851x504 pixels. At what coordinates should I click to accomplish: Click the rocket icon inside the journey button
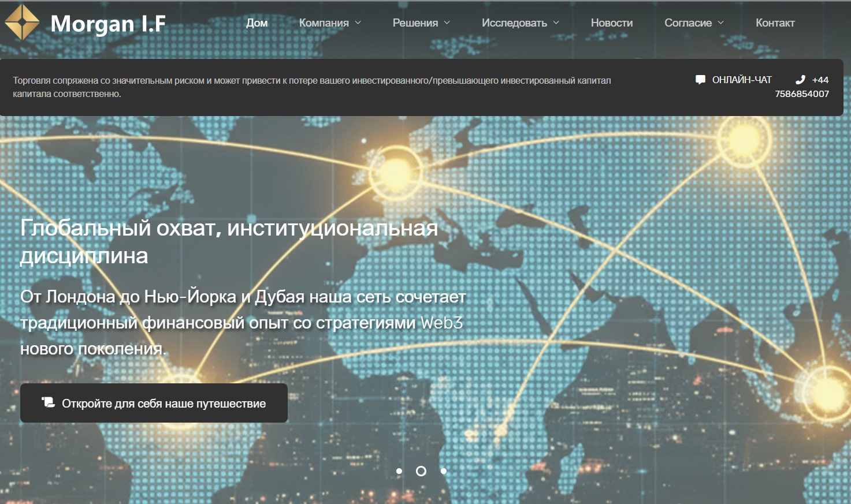coord(49,403)
